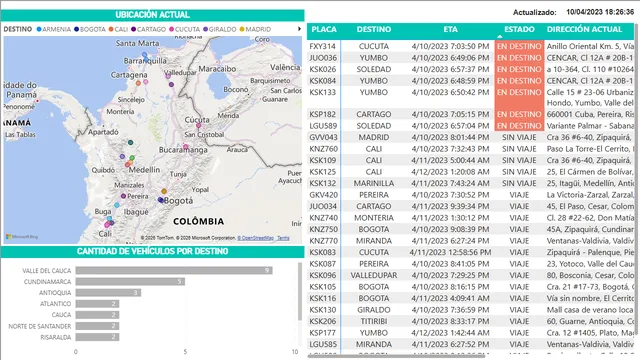Click the ARMENIA legend color dot
Screen dimensions: 640x360
pos(39,29)
